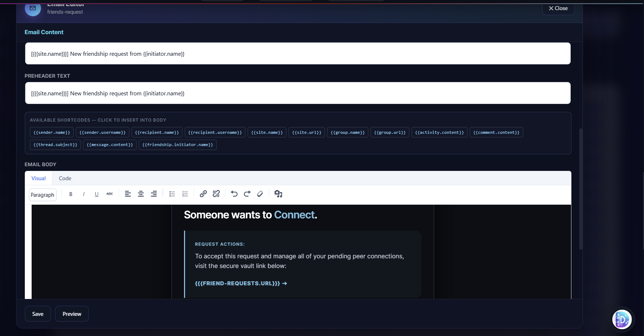The image size is (644, 336).
Task: Remove the link with the unlink icon
Action: click(216, 194)
